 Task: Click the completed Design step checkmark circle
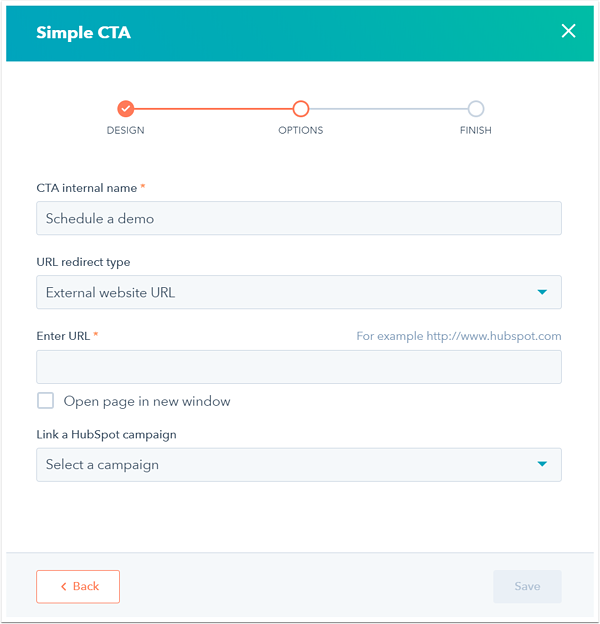(x=125, y=109)
